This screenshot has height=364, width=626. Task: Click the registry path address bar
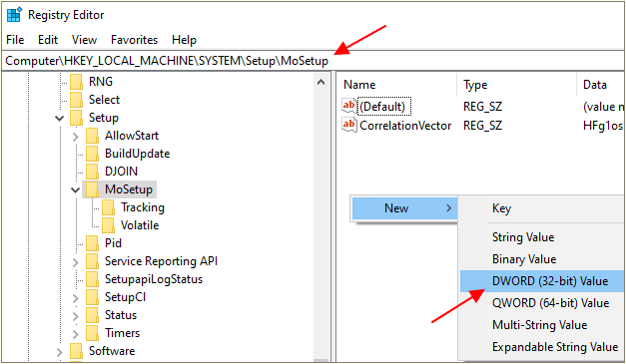coord(313,61)
